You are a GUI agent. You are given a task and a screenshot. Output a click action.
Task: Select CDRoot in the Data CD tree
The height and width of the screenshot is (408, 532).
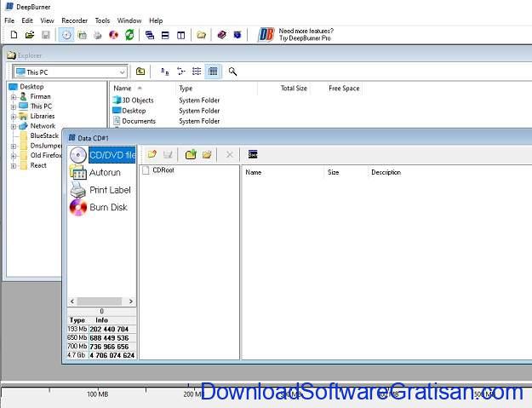tap(163, 170)
